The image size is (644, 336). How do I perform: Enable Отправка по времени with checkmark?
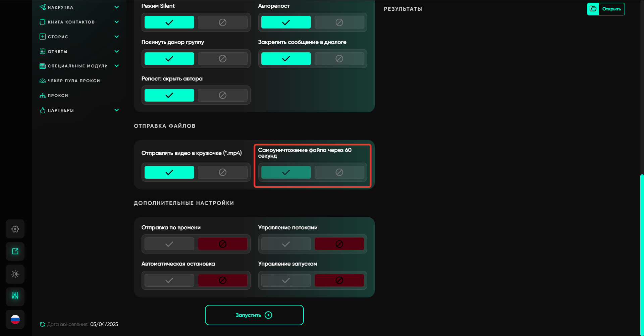(x=169, y=244)
